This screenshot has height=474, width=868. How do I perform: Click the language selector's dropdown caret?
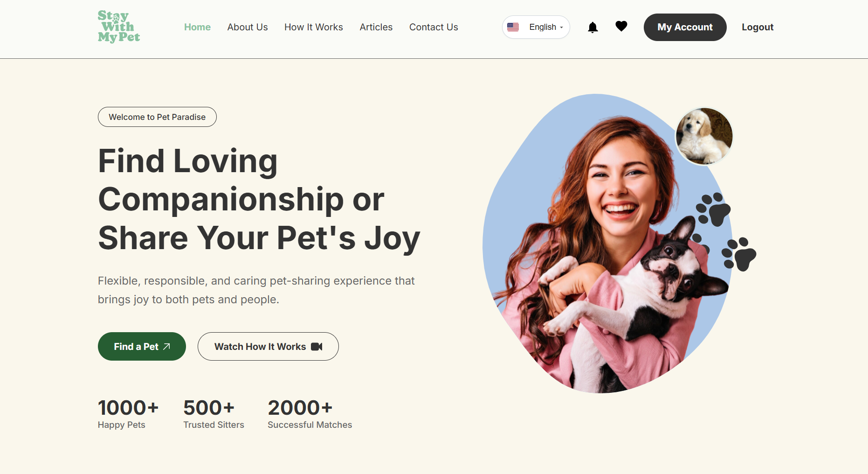[x=561, y=28]
